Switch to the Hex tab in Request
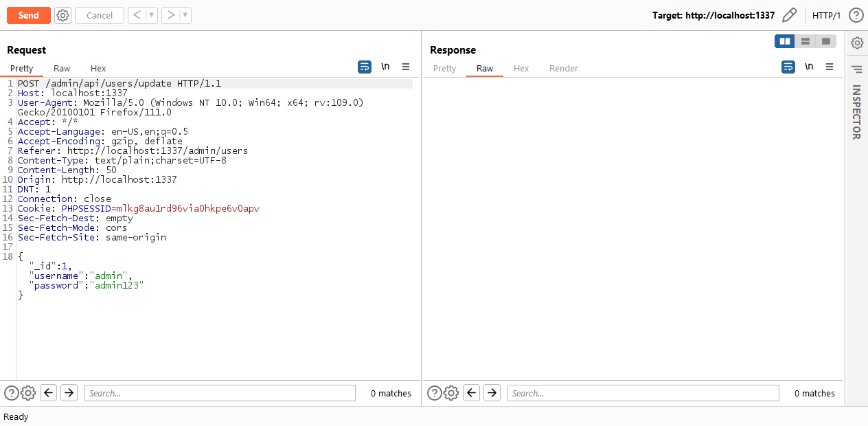 [x=98, y=68]
